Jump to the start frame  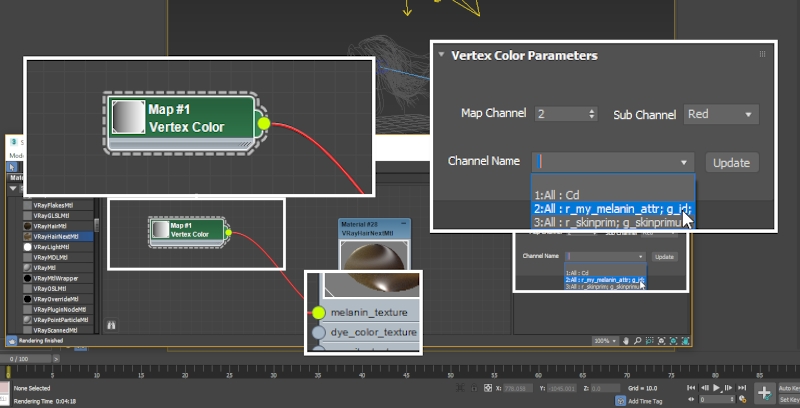click(x=691, y=387)
